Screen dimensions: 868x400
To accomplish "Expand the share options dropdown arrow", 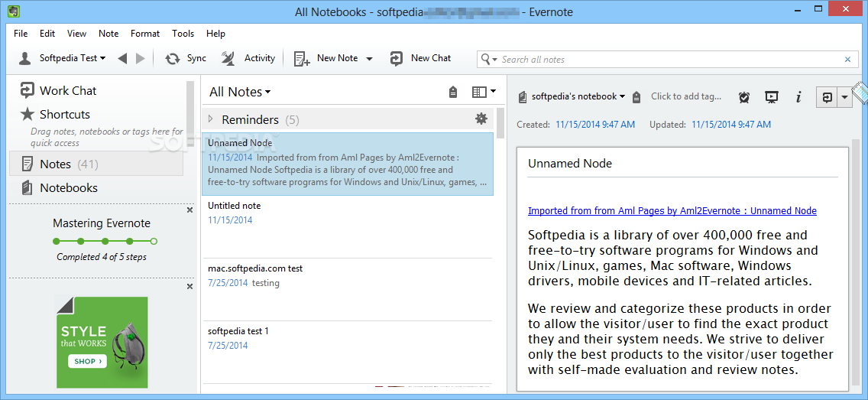I will pos(844,97).
